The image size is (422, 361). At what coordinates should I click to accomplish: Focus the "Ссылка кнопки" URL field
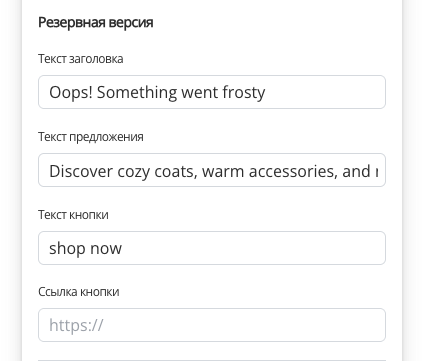pos(212,325)
